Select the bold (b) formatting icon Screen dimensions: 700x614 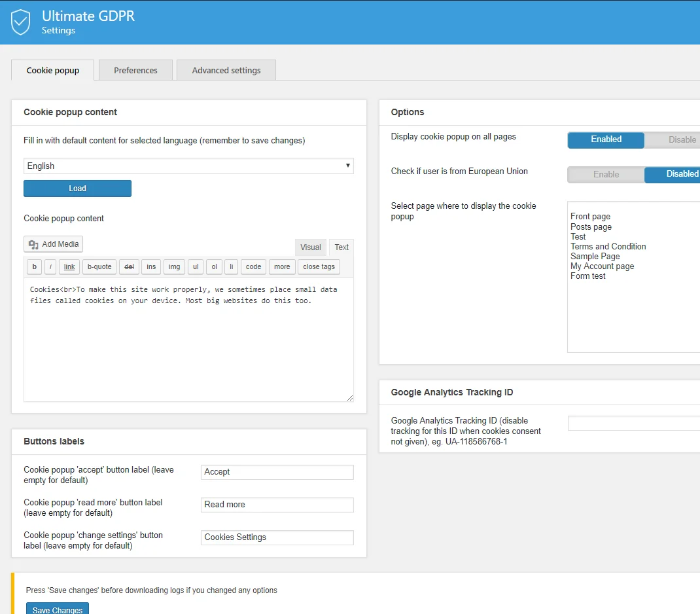tap(33, 266)
